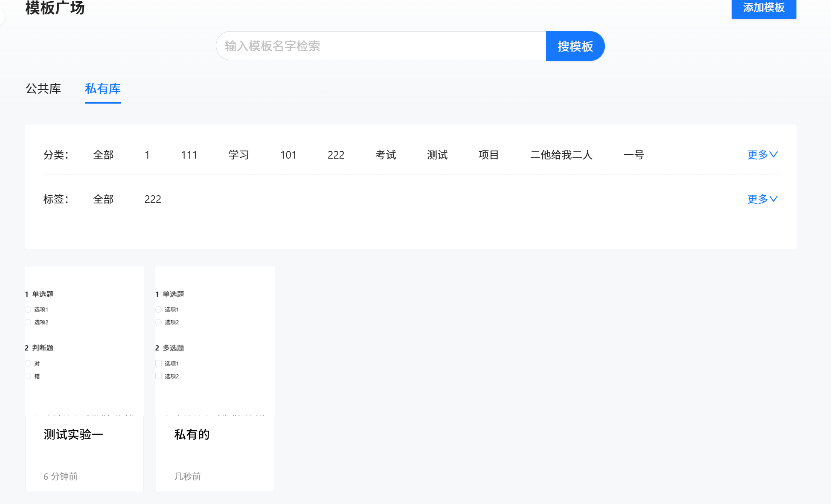
Task: Click the 添加模板 button
Action: click(x=763, y=9)
